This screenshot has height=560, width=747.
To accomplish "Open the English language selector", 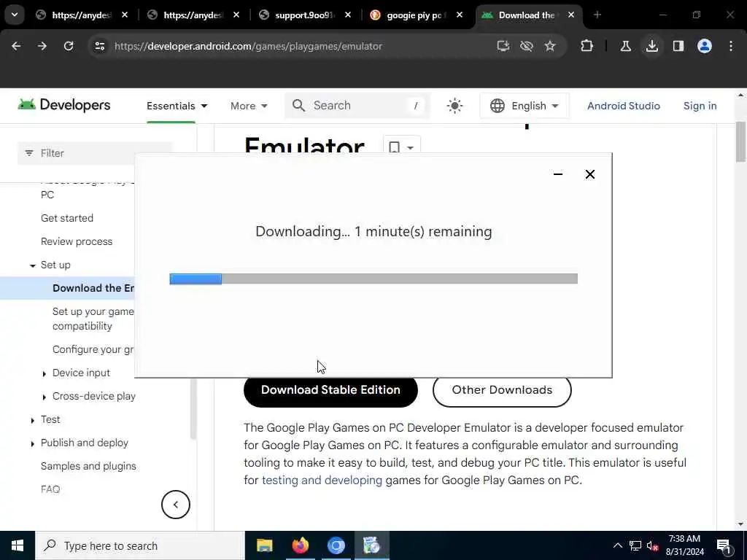I will (524, 106).
